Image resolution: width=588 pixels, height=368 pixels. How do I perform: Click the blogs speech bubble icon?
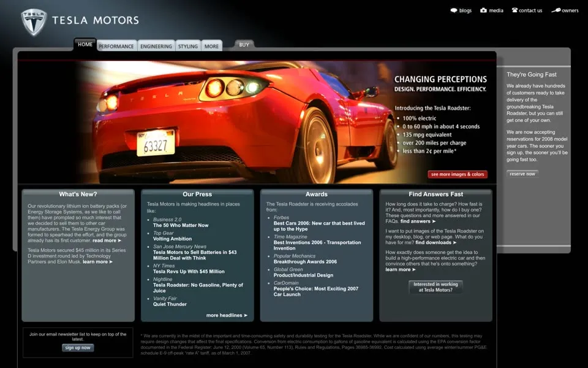click(454, 10)
